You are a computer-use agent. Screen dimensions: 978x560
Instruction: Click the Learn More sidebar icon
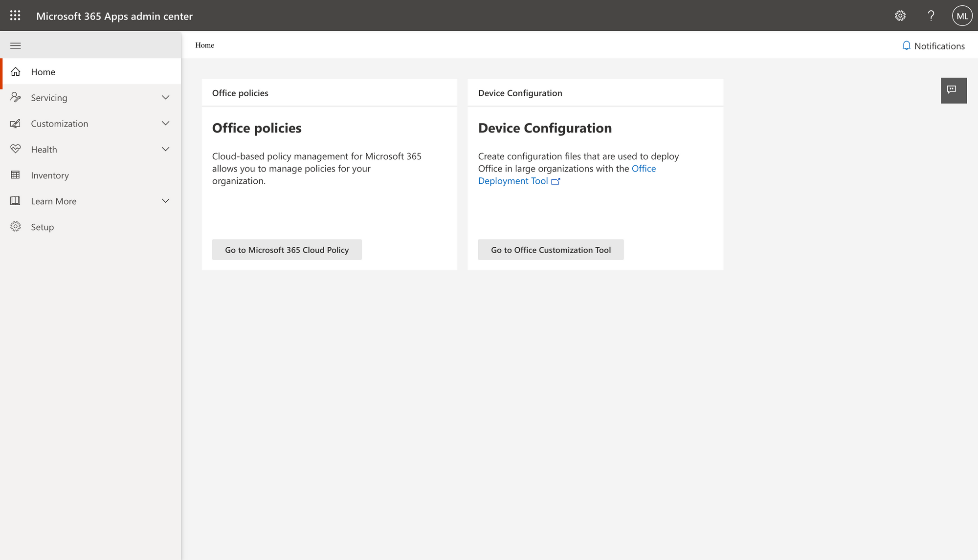pos(15,200)
